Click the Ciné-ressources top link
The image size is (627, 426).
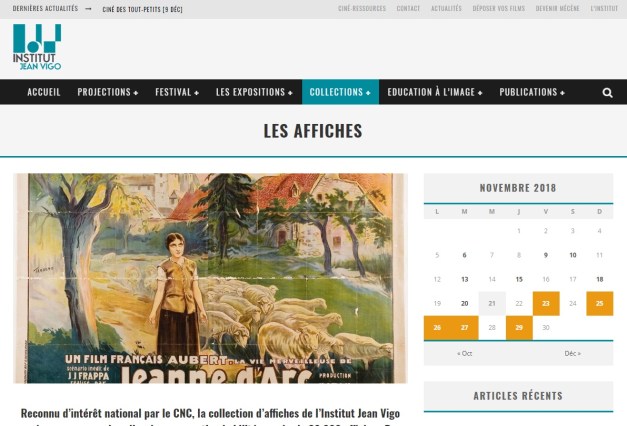tap(362, 8)
